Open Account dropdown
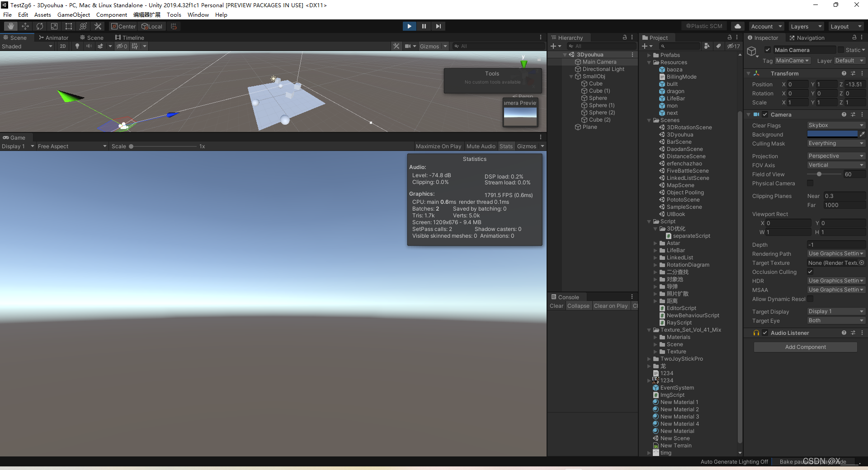The height and width of the screenshot is (470, 868). tap(766, 26)
